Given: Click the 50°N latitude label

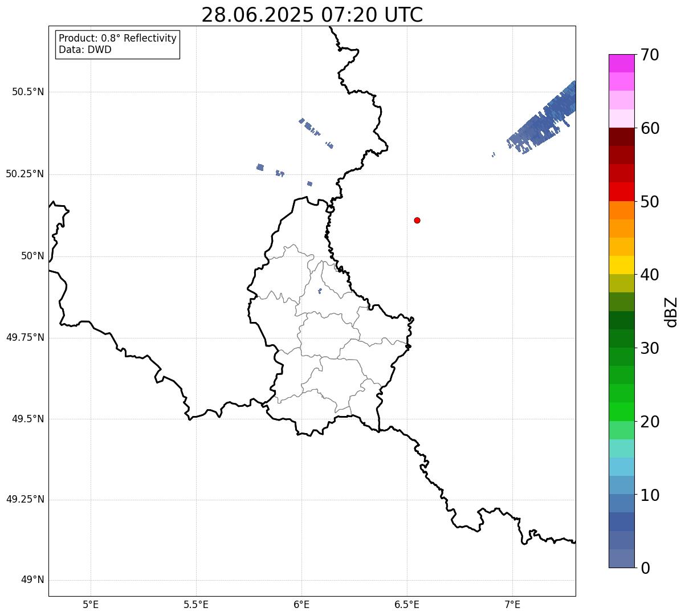Looking at the screenshot, I should (32, 256).
